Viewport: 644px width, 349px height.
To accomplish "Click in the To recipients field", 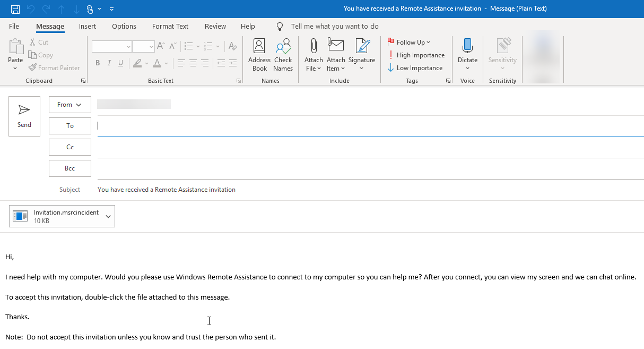I will pos(370,126).
